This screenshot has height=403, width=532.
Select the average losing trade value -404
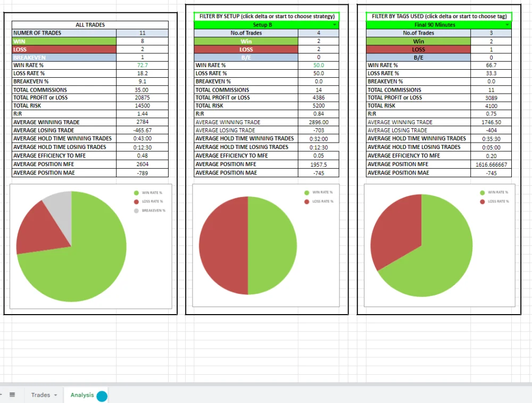pyautogui.click(x=491, y=130)
